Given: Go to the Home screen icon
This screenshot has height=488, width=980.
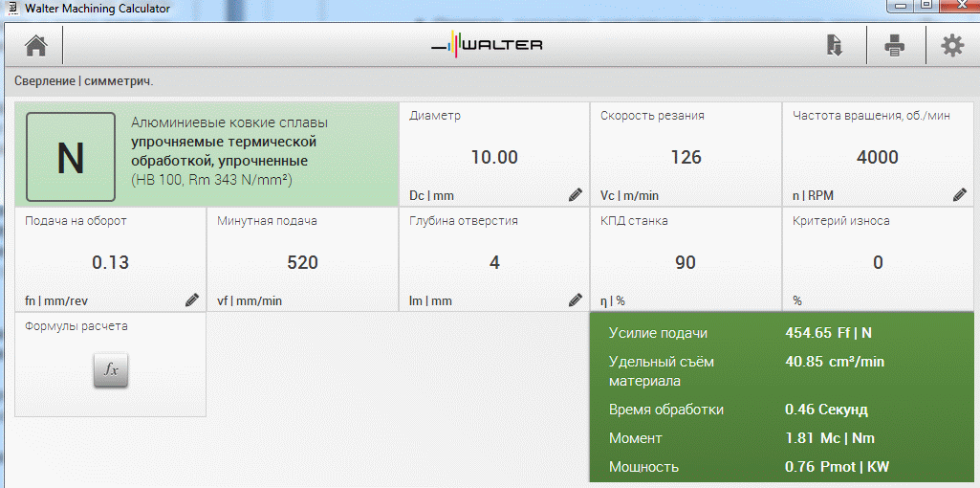Looking at the screenshot, I should click(x=35, y=46).
